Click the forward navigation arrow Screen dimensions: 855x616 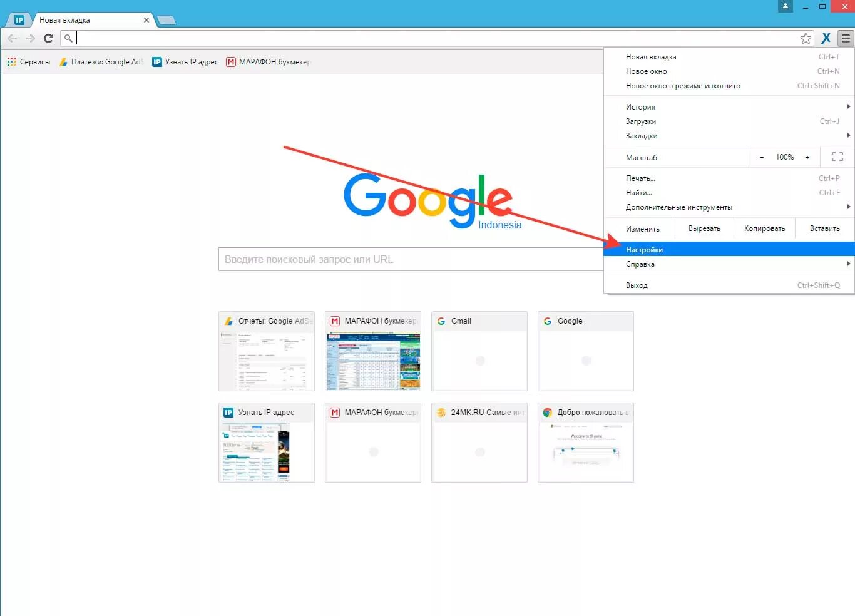30,38
